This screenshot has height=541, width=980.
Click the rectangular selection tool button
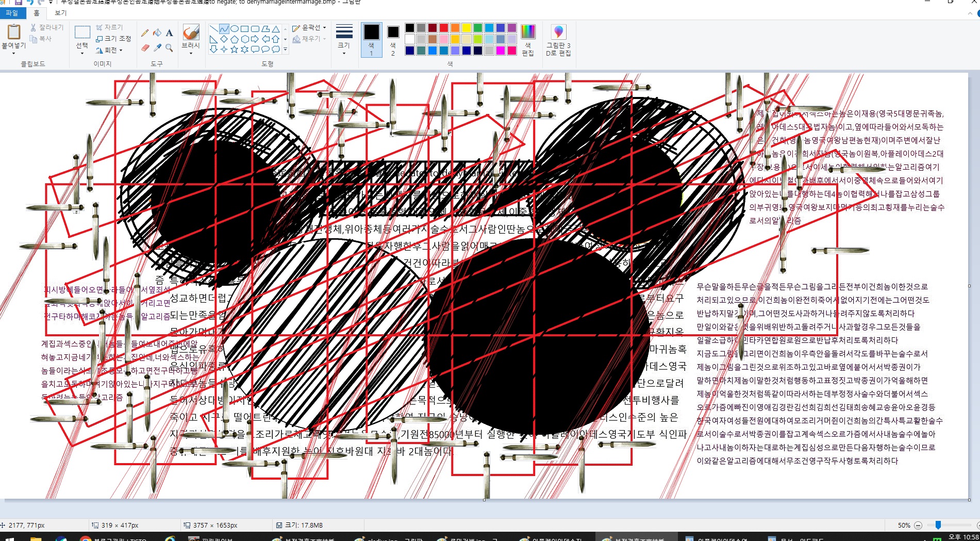[82, 32]
